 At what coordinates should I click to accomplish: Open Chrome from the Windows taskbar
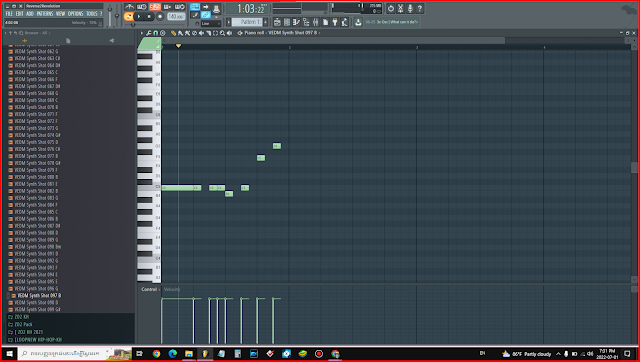[156, 353]
